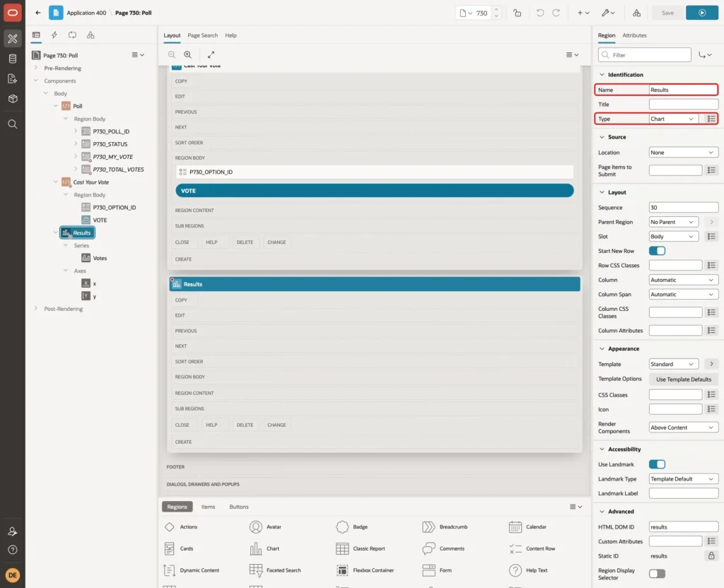Click the VOTE button in the layout
Viewport: 724px width, 588px height.
click(x=375, y=191)
